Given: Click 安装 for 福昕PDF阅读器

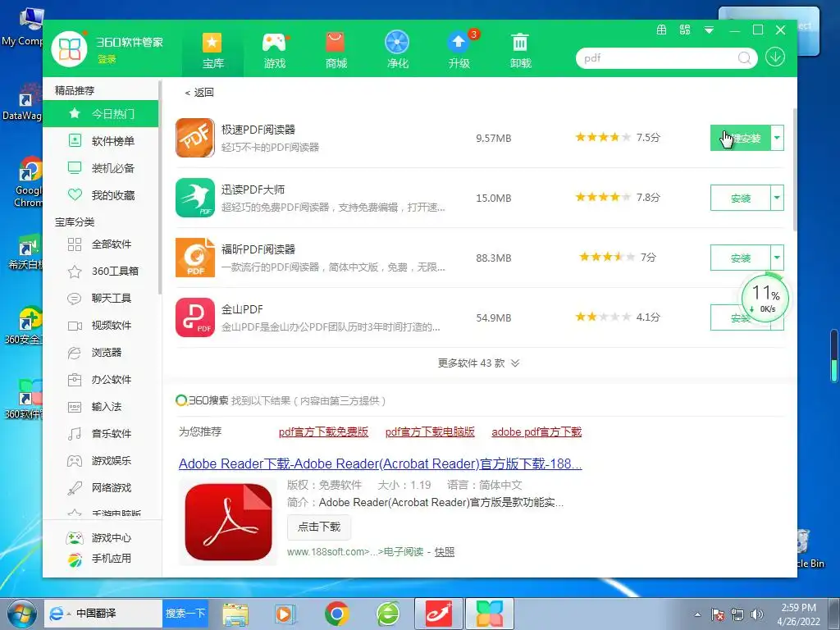Looking at the screenshot, I should (741, 258).
